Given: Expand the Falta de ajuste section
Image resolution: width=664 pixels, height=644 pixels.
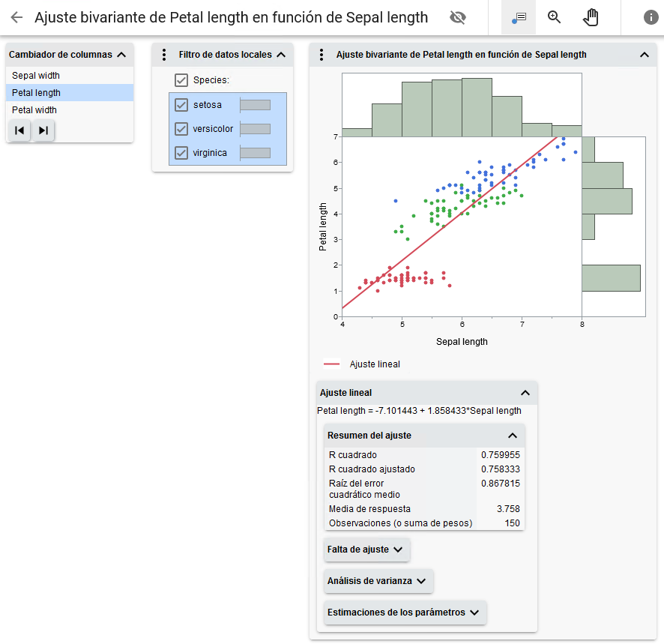Looking at the screenshot, I should point(366,550).
